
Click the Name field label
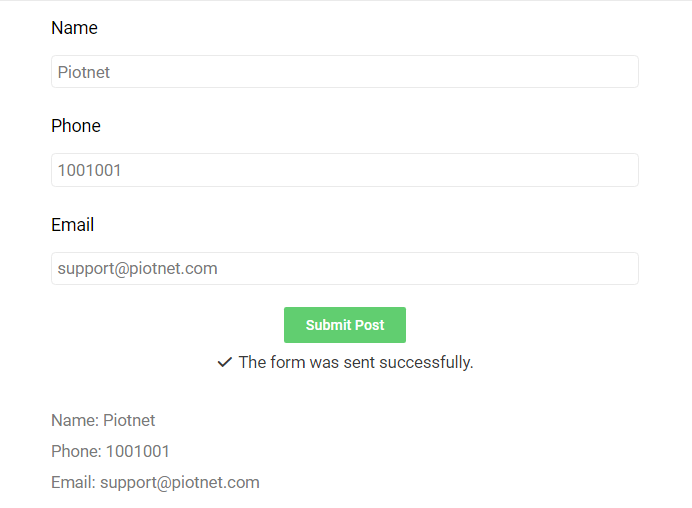pos(74,28)
